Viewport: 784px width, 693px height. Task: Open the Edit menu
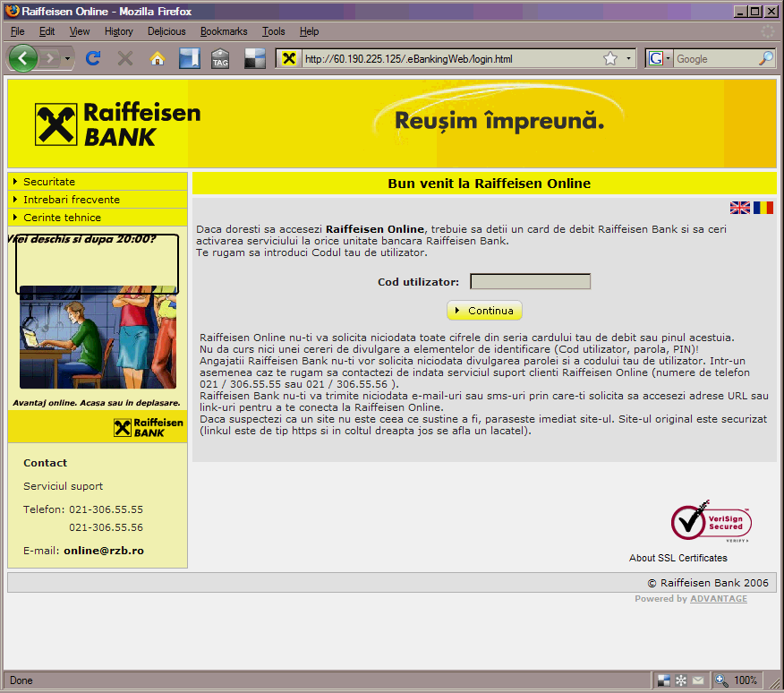47,31
